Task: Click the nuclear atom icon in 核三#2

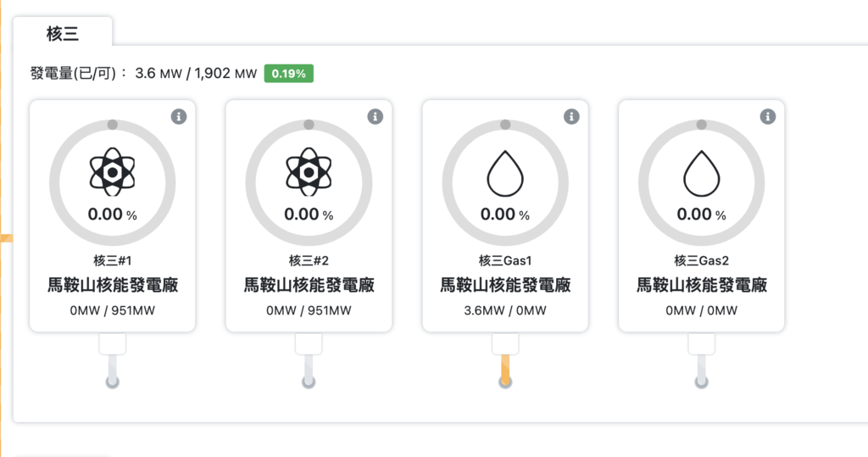Action: pos(309,171)
